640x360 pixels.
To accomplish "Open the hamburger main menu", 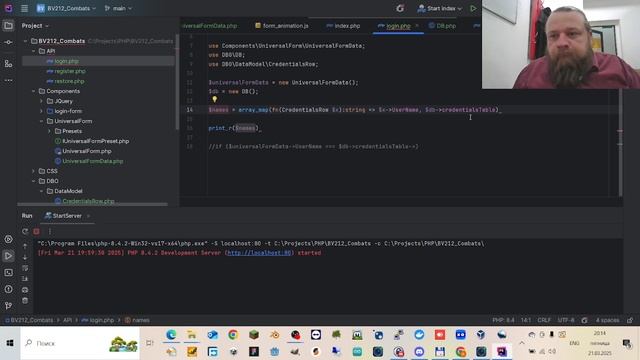I will (24, 8).
